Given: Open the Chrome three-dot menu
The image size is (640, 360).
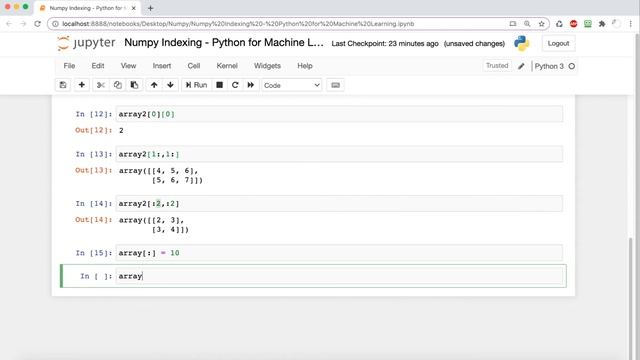Looking at the screenshot, I should pos(631,24).
